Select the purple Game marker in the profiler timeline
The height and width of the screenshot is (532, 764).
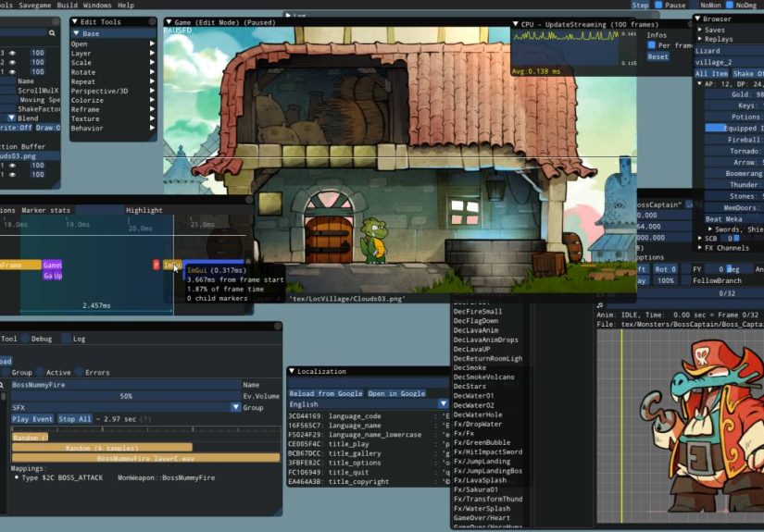click(x=52, y=265)
